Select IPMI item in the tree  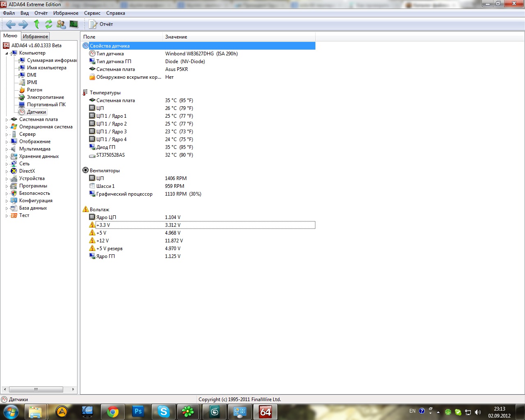click(32, 82)
